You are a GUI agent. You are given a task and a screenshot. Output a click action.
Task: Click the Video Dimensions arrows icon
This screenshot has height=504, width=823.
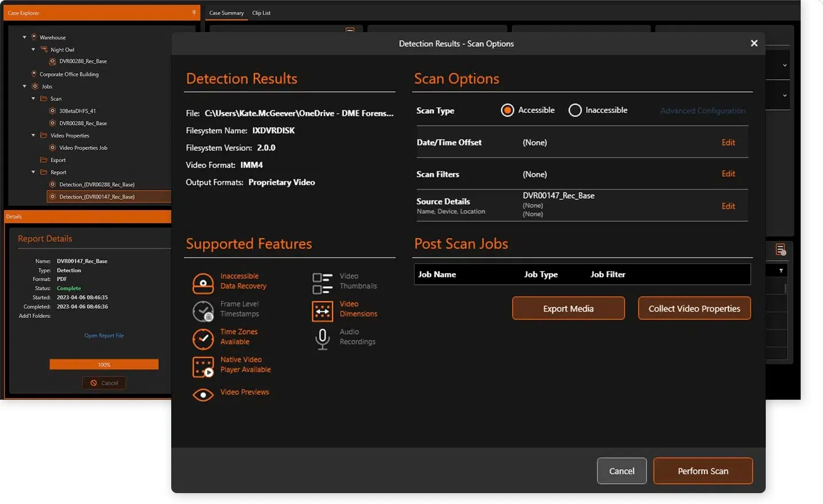(322, 311)
